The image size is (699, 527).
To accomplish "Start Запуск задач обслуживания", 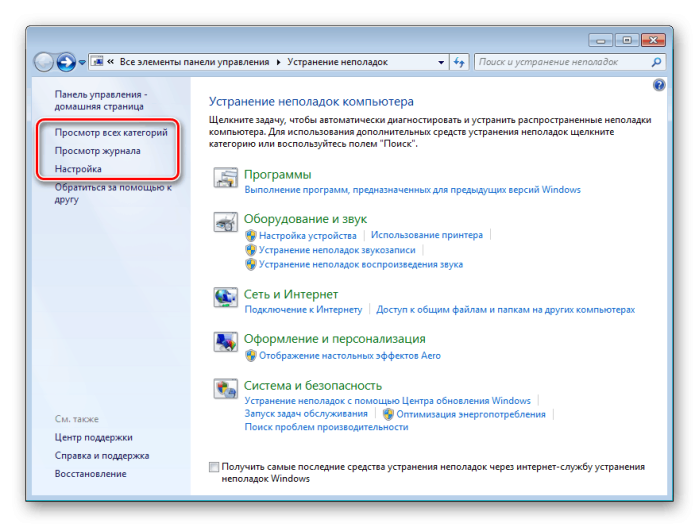I will click(306, 414).
